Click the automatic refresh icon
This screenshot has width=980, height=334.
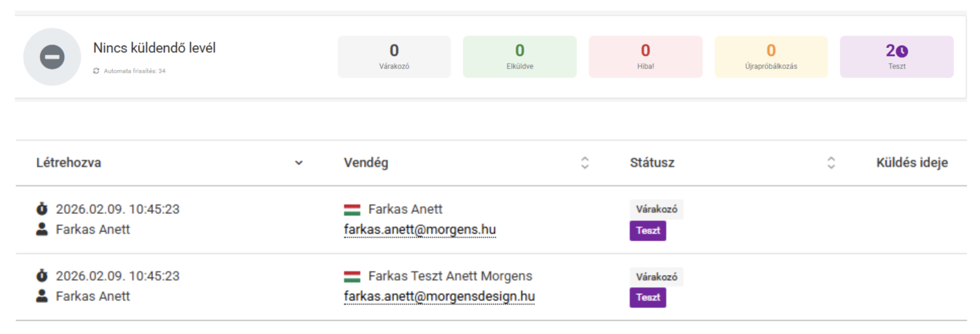tap(96, 71)
